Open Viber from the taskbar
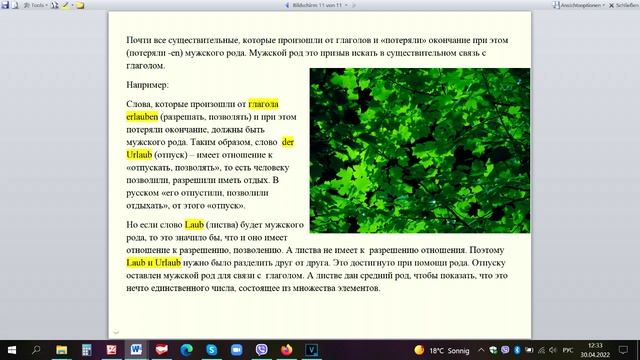 click(261, 350)
